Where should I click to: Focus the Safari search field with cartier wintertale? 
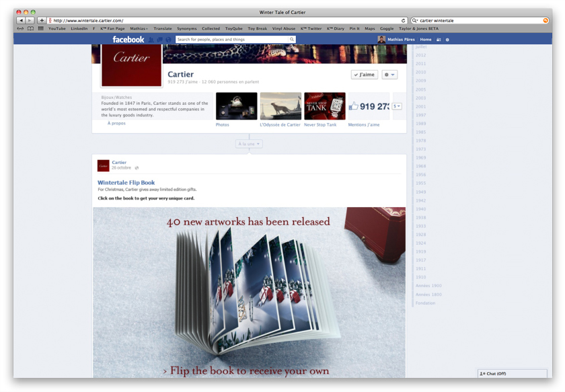(480, 21)
